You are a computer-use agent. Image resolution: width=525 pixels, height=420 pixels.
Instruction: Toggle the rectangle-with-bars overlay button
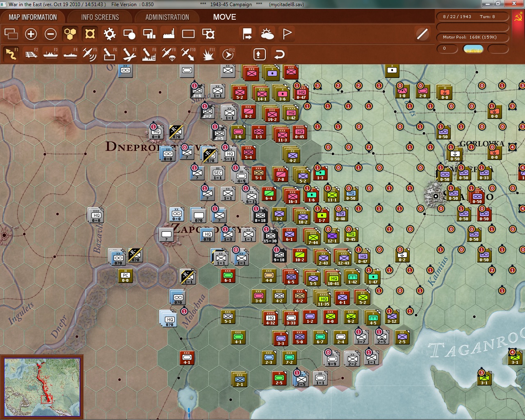tap(149, 34)
